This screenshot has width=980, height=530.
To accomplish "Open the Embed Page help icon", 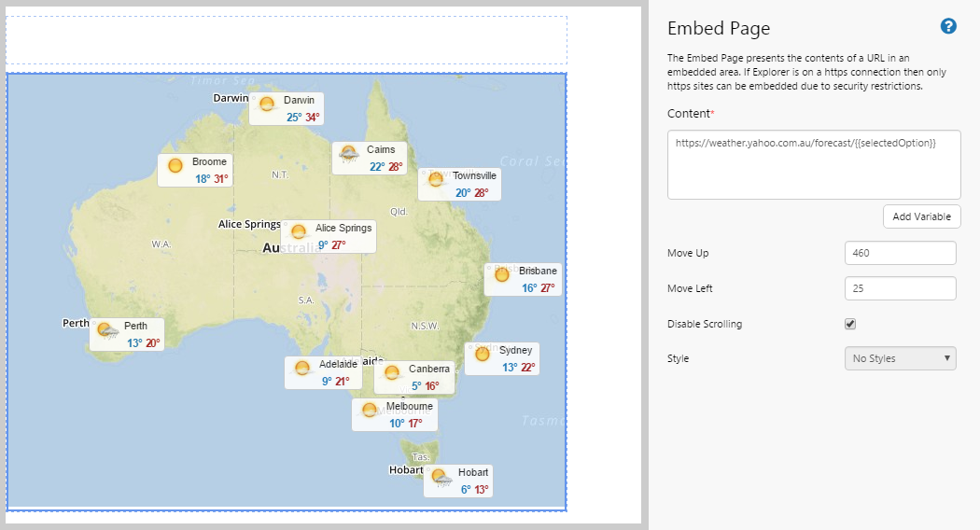I will [948, 26].
